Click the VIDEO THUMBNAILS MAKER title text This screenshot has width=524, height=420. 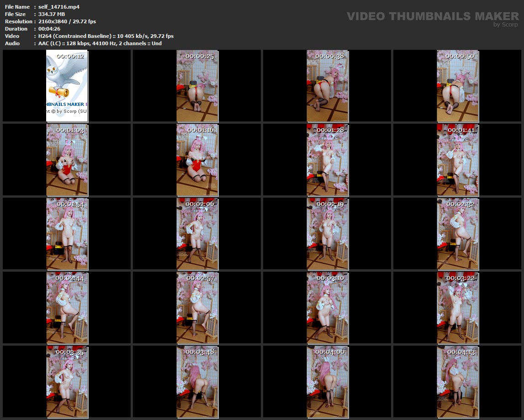pyautogui.click(x=432, y=16)
